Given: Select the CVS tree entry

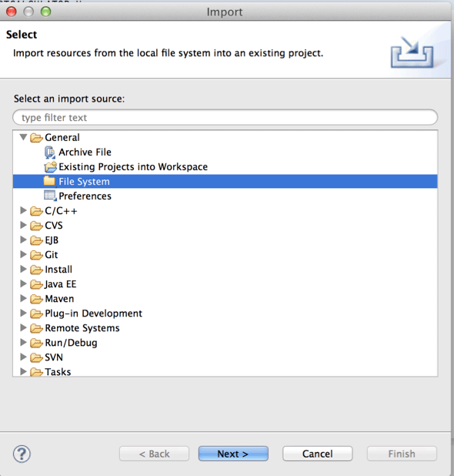Looking at the screenshot, I should (54, 225).
